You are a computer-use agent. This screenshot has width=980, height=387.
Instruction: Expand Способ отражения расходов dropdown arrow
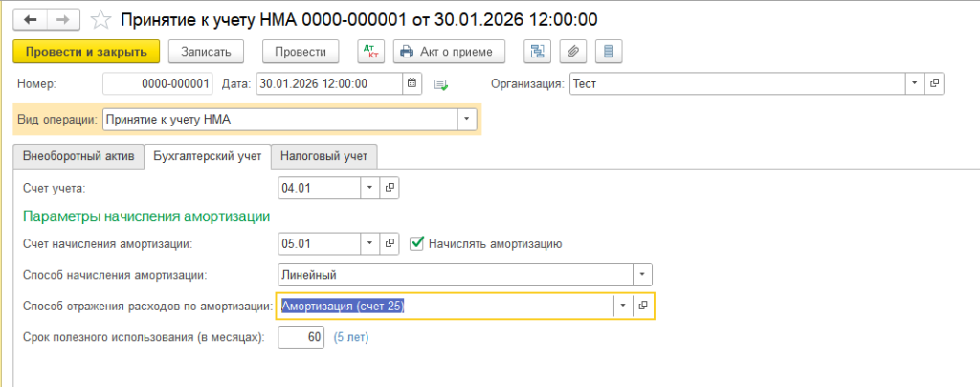[624, 306]
